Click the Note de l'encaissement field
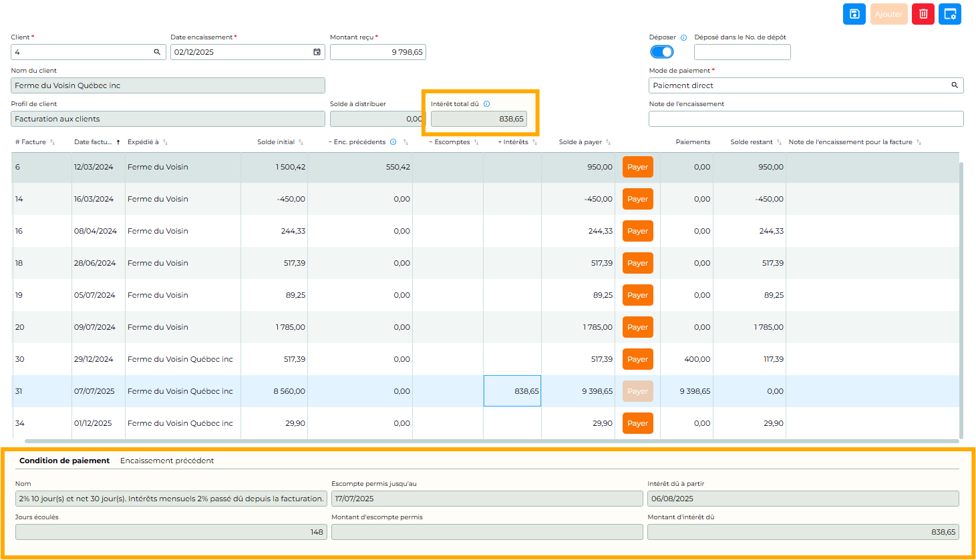Viewport: 976px width, 560px height. tap(806, 119)
